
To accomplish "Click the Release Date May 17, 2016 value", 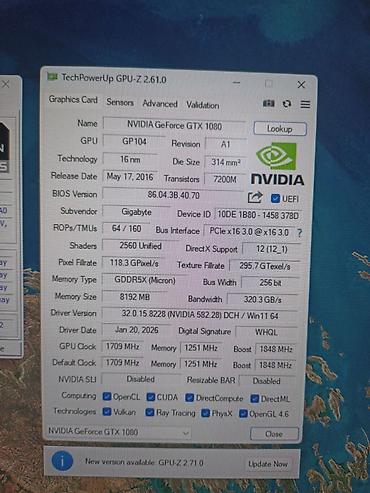I will pyautogui.click(x=130, y=177).
